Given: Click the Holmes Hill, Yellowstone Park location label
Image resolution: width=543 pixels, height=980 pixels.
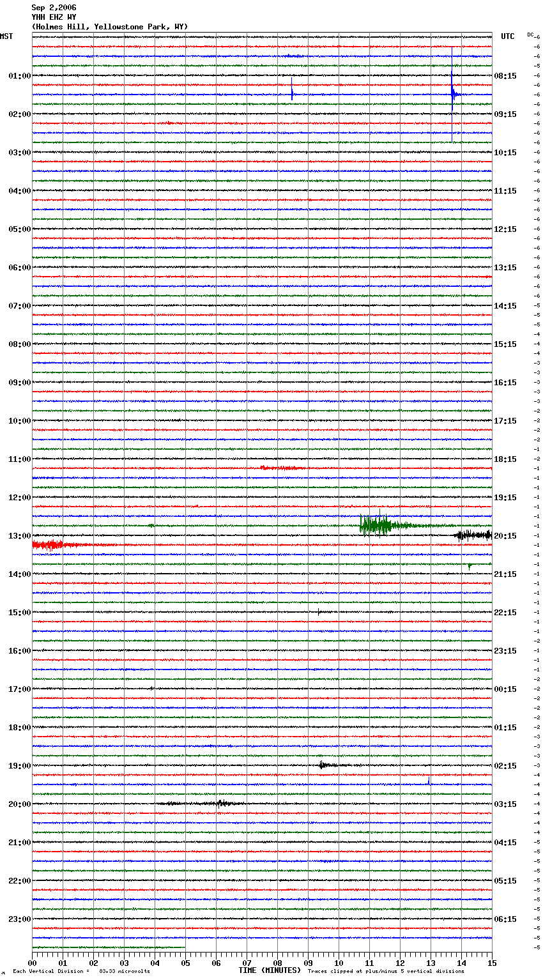Looking at the screenshot, I should pos(110,27).
